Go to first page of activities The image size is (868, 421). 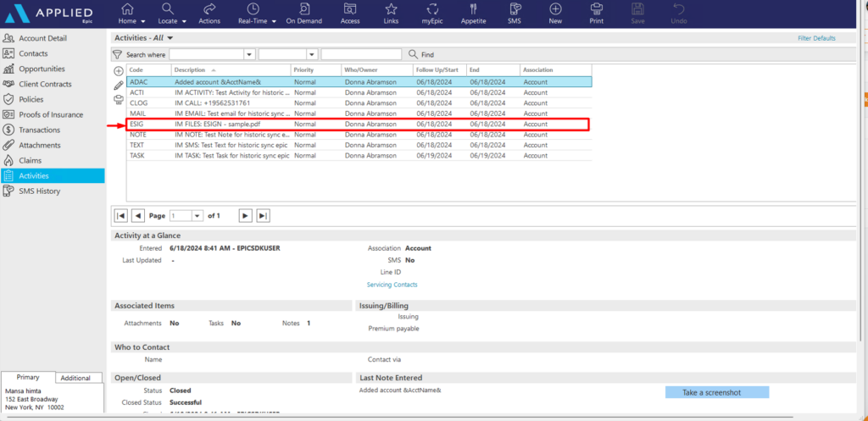[120, 215]
